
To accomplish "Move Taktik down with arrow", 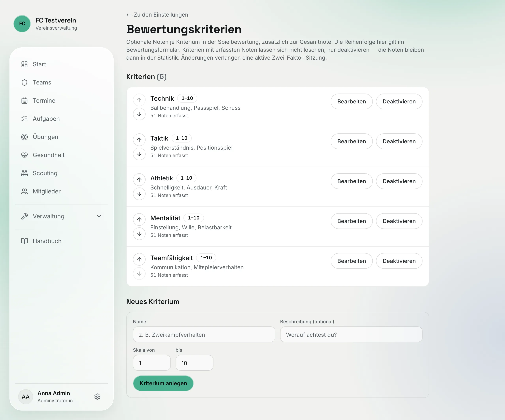I will coord(139,154).
